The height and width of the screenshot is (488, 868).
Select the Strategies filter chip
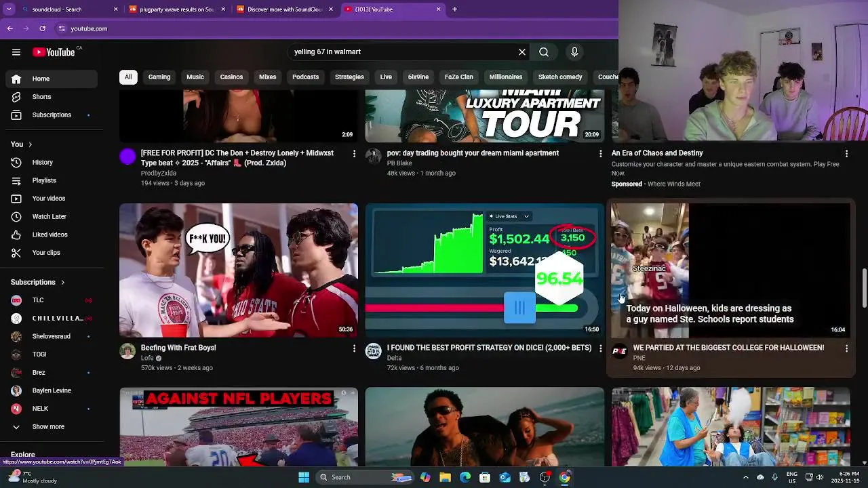point(349,77)
